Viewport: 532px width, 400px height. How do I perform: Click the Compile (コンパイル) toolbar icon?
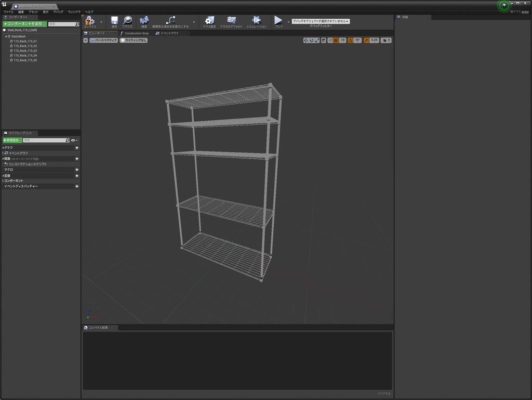[x=90, y=21]
